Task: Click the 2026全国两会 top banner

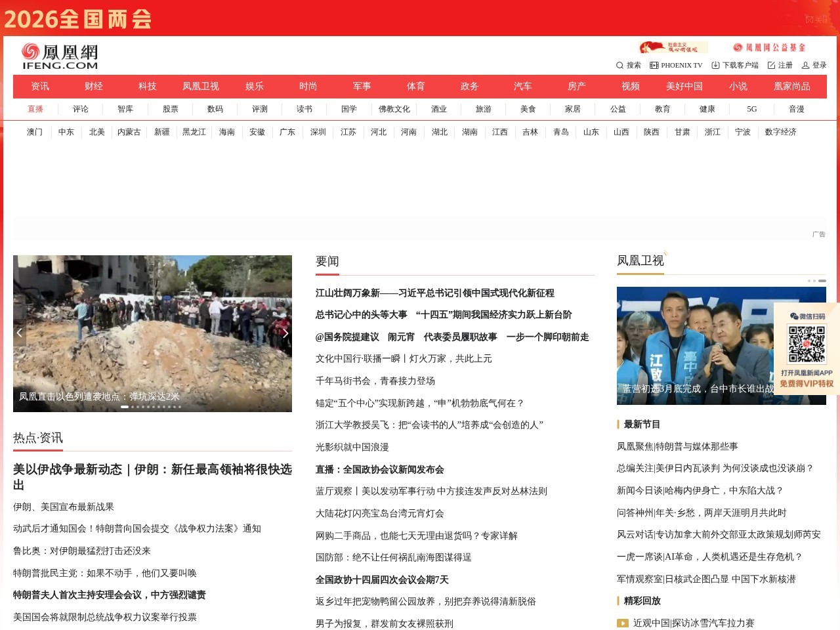Action: coord(78,20)
